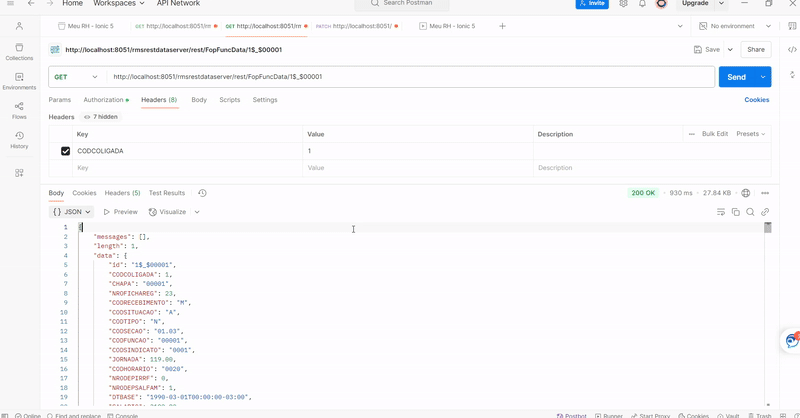
Task: Expand the Workspaces menu
Action: 119,3
